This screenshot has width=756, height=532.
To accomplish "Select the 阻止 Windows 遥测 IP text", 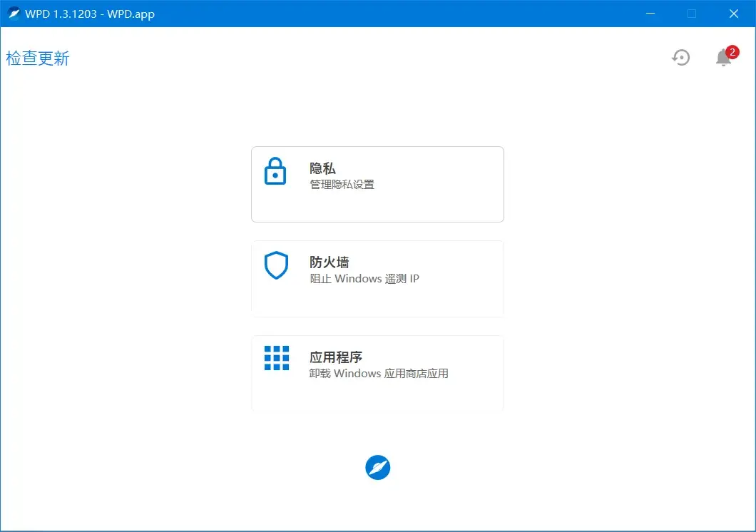I will (364, 279).
